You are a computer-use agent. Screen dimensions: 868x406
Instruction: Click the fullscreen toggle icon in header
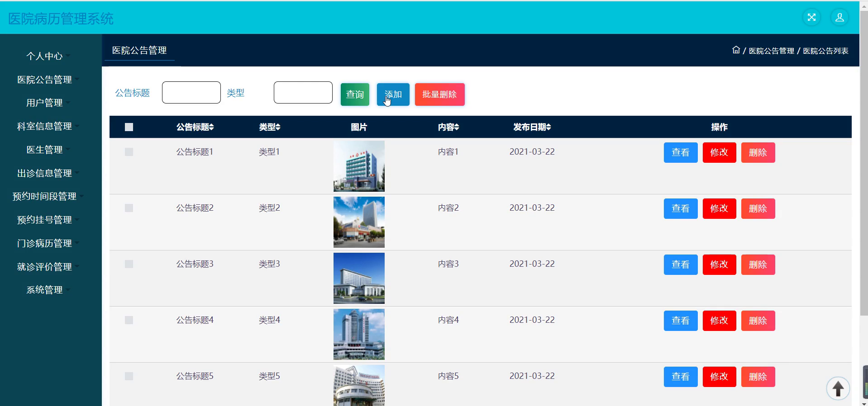pyautogui.click(x=811, y=18)
